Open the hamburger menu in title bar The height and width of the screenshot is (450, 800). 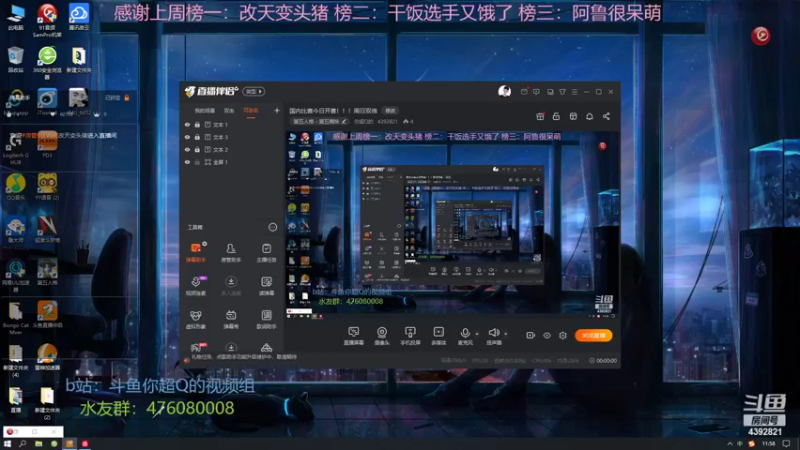point(574,92)
